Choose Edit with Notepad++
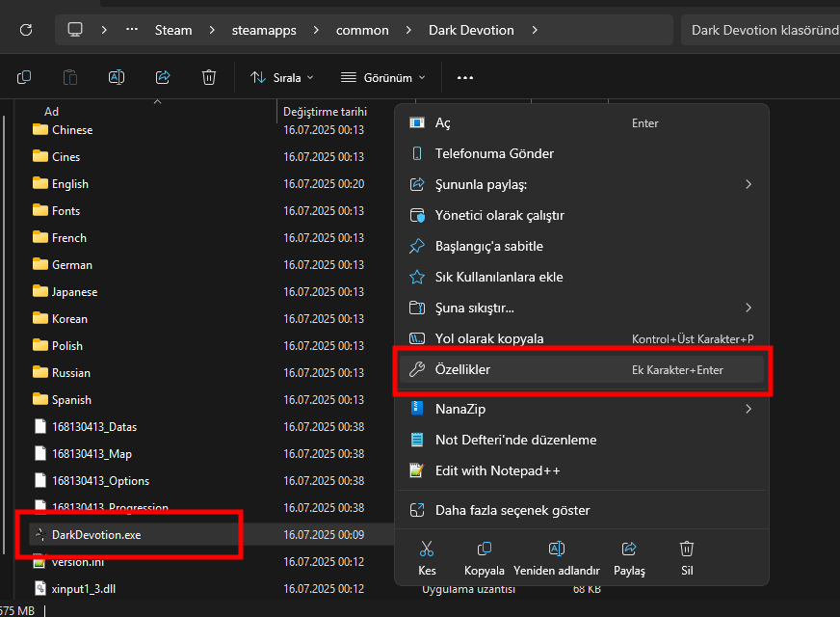Screen dimensions: 840x617 pos(582,470)
